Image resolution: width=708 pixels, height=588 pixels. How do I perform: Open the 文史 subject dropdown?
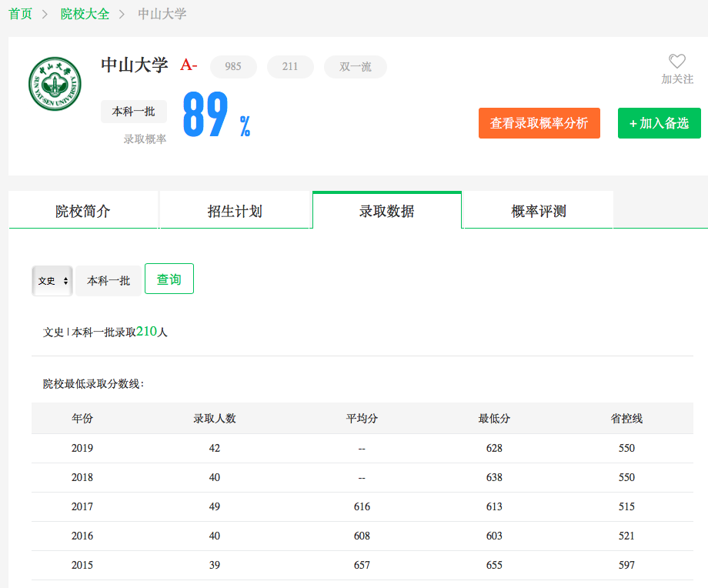coord(52,281)
